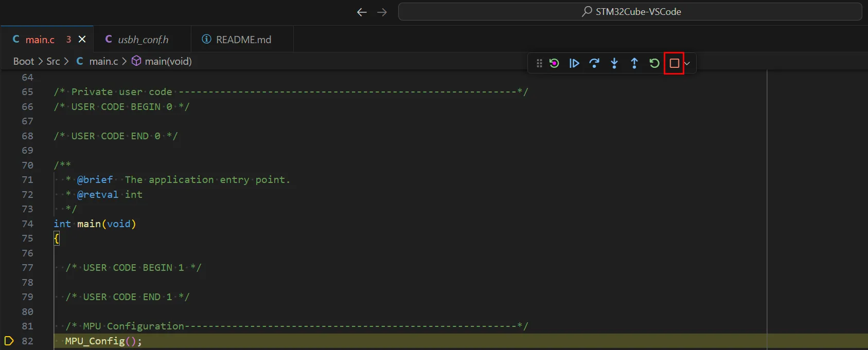Open the main(void) symbol breadcrumb
The width and height of the screenshot is (868, 350).
[168, 61]
